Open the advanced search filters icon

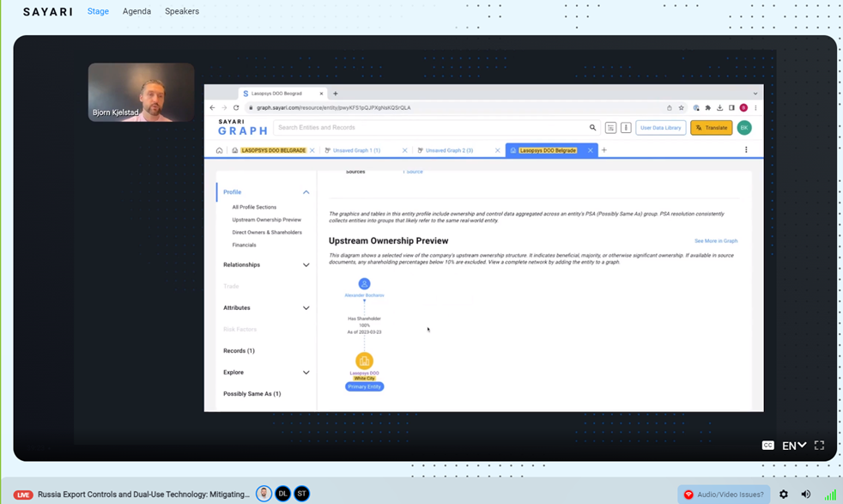tap(610, 127)
